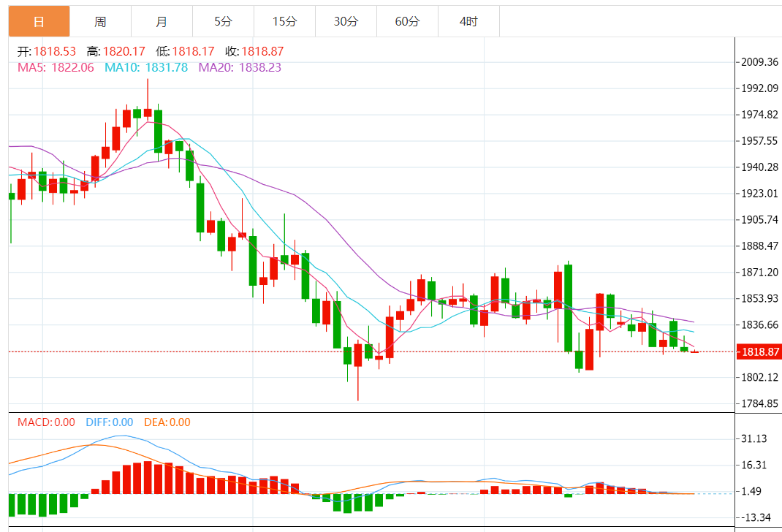Click the 1802.12 price axis label
Image resolution: width=782 pixels, height=532 pixels.
coord(759,377)
